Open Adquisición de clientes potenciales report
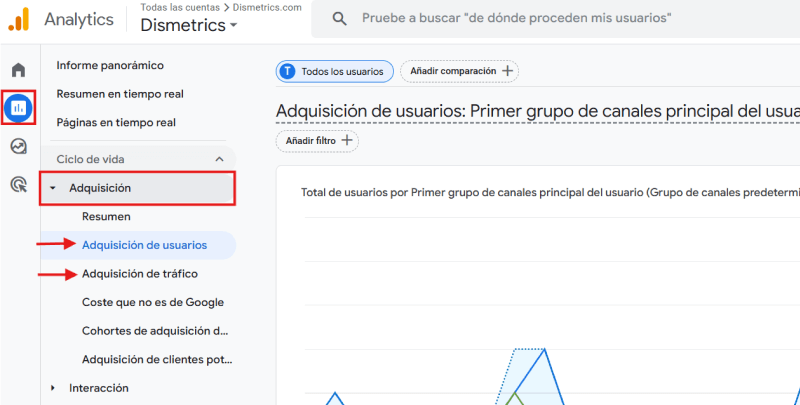The width and height of the screenshot is (800, 405). tap(157, 360)
